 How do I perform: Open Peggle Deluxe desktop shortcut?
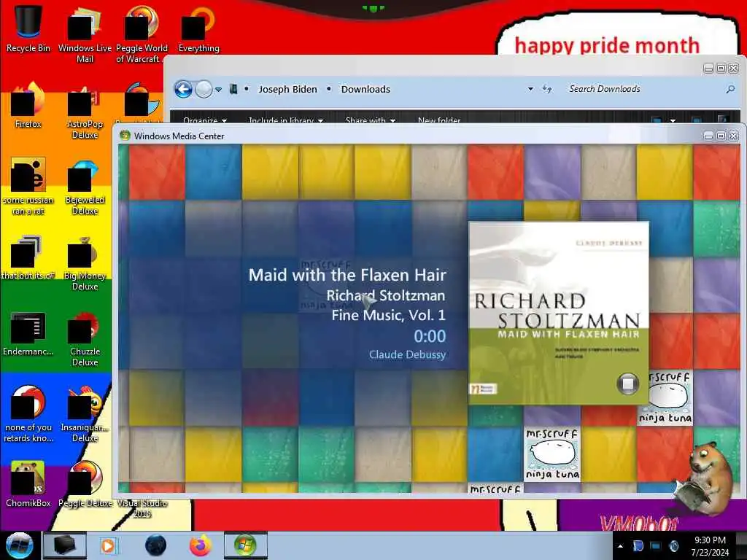tap(85, 485)
